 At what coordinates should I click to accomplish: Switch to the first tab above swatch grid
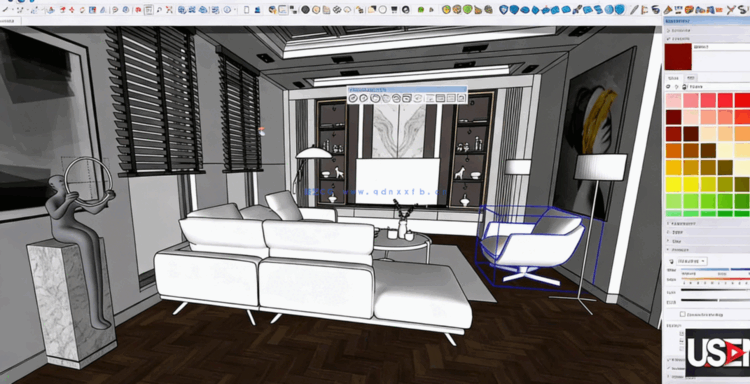pos(673,78)
